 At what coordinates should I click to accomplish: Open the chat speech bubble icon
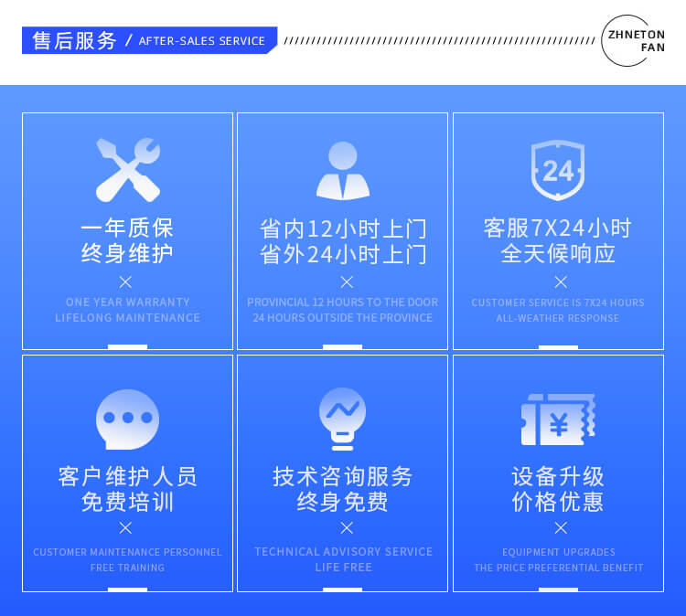pos(127,420)
